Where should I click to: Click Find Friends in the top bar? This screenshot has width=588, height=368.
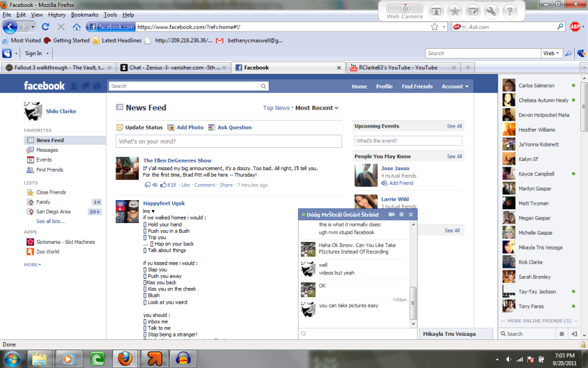(x=417, y=86)
